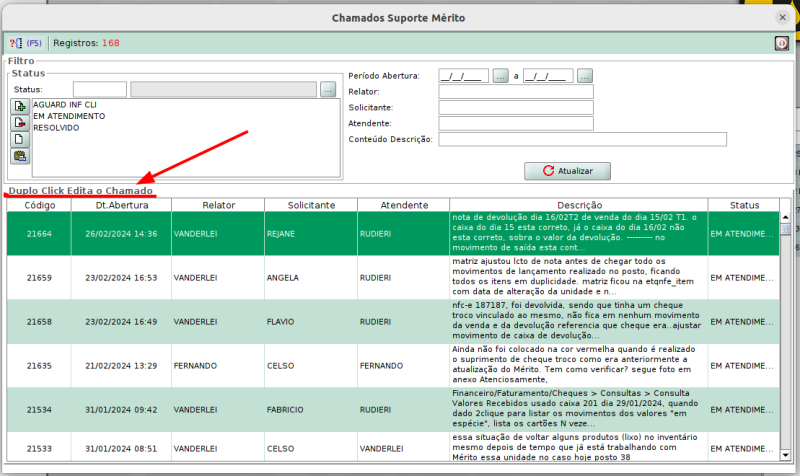This screenshot has height=476, width=800.
Task: Open end date picker for Período Abertura
Action: point(585,77)
